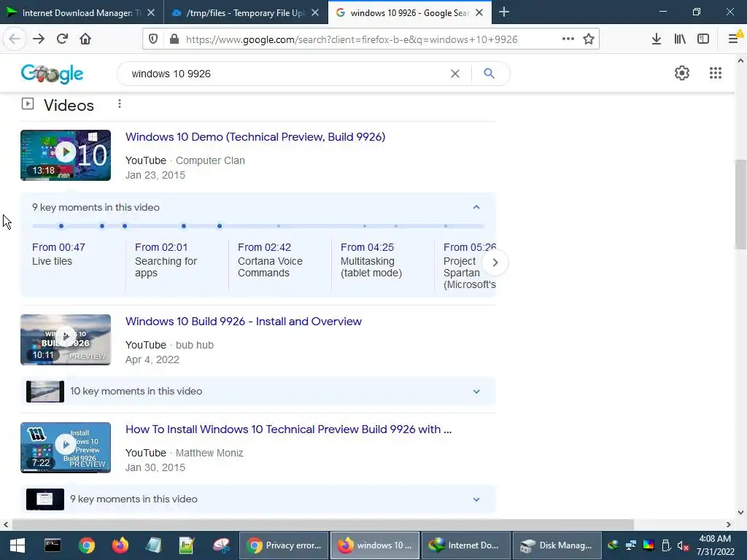
Task: Open the Firefox home page icon
Action: pos(85,39)
